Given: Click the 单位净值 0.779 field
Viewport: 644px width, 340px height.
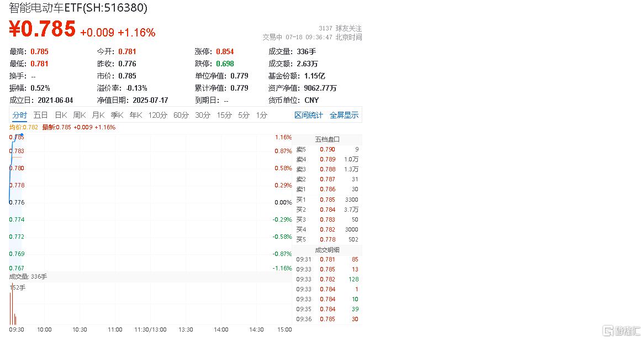Looking at the screenshot, I should tap(222, 76).
